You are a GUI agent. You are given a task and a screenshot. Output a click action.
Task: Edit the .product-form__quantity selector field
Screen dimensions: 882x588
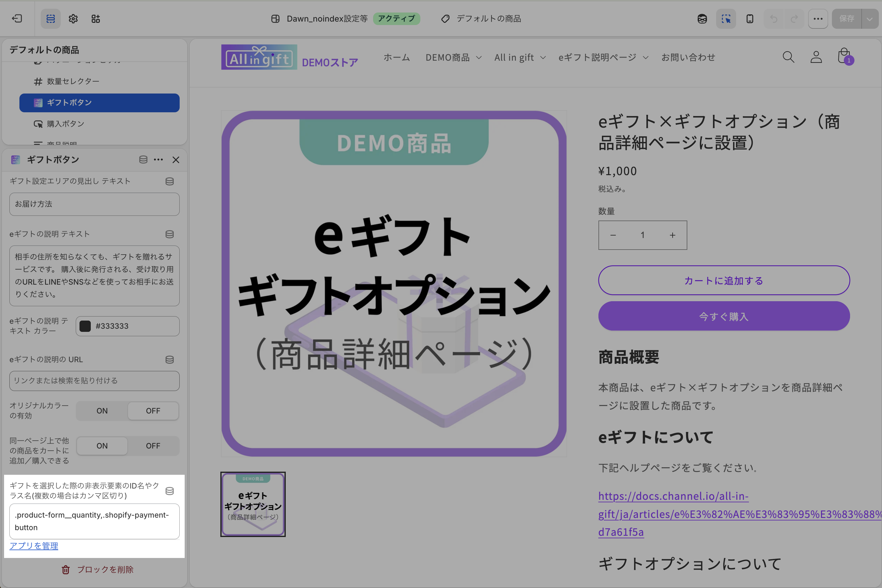[x=95, y=521]
